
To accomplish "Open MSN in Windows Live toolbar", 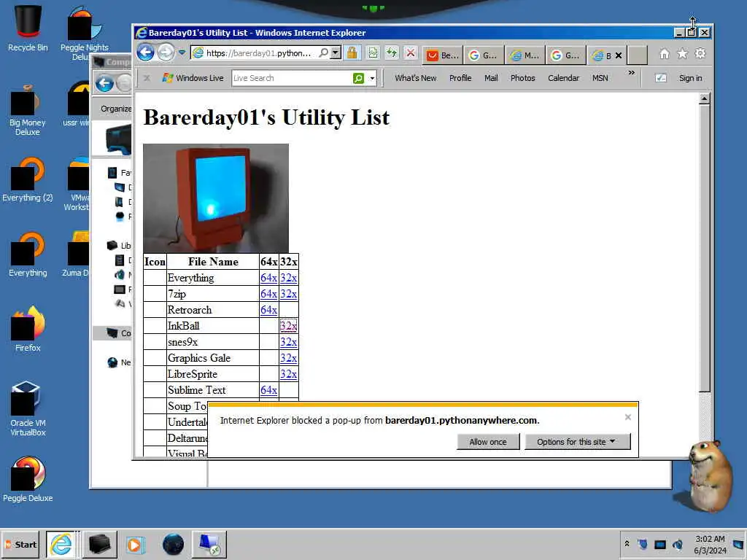I will (600, 78).
